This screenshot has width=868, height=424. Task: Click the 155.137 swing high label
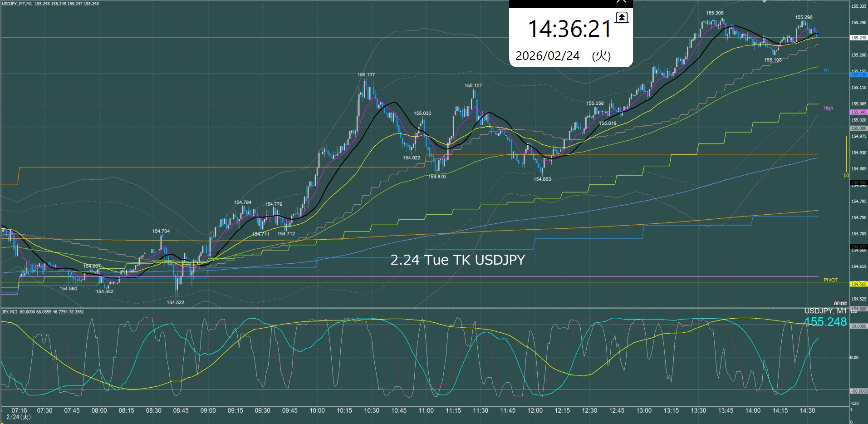pyautogui.click(x=366, y=75)
